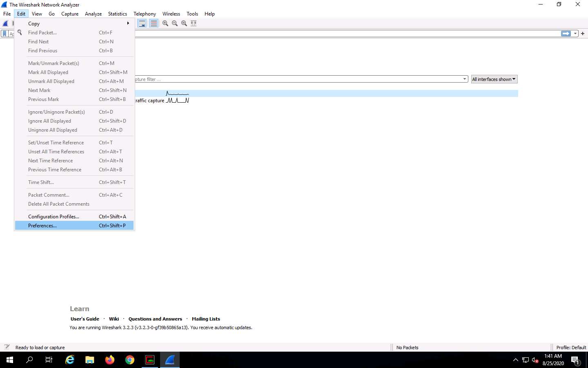Click the Windows Start button

point(10,360)
